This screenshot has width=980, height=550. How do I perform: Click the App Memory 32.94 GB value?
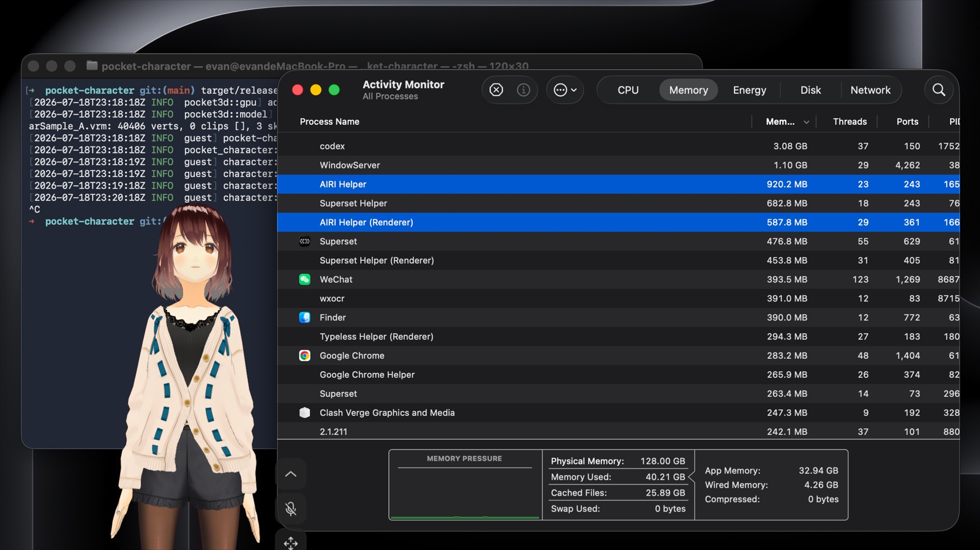coord(818,470)
